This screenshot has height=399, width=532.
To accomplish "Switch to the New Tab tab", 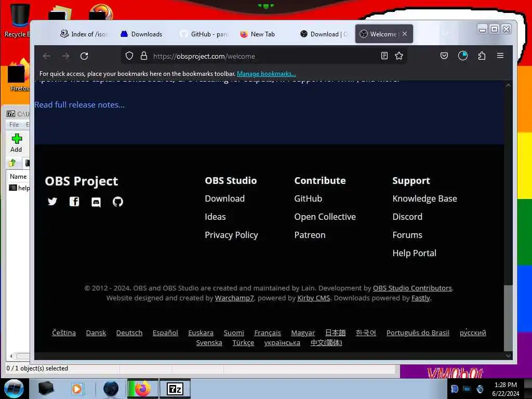I will tap(258, 34).
